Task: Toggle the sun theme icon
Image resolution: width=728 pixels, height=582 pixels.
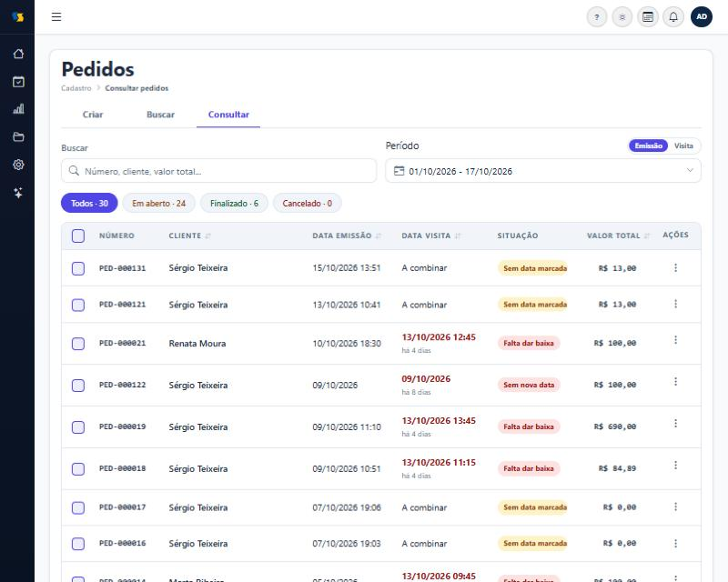Action: 622,17
